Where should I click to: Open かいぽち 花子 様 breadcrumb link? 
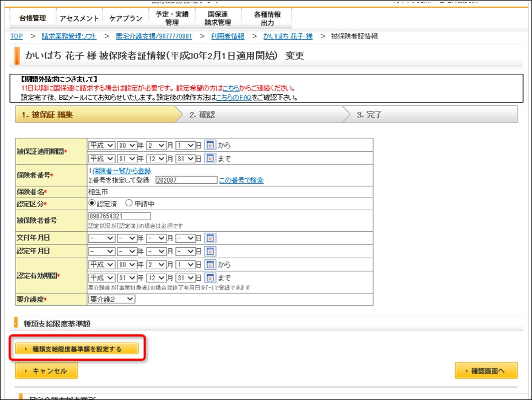pos(288,36)
